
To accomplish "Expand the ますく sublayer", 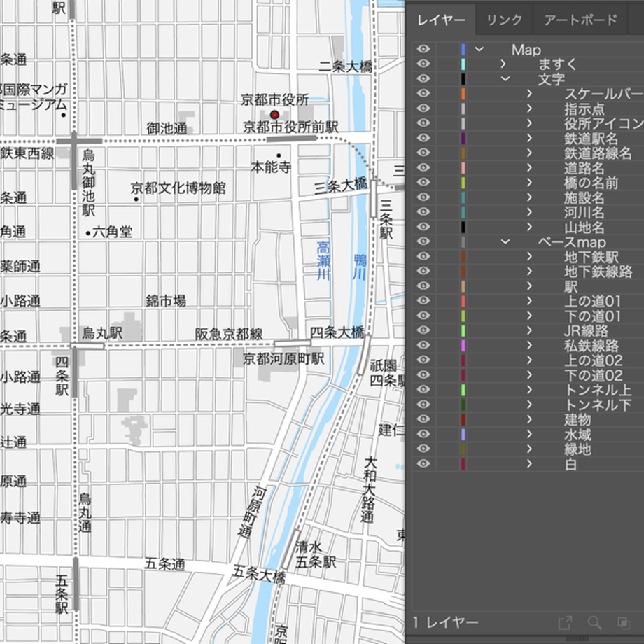I will coord(503,64).
